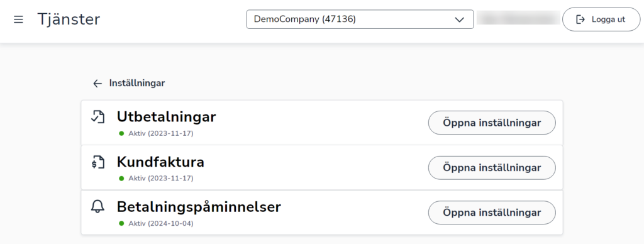Click green status dot under Kundfaktura
This screenshot has height=244, width=644.
[x=121, y=178]
